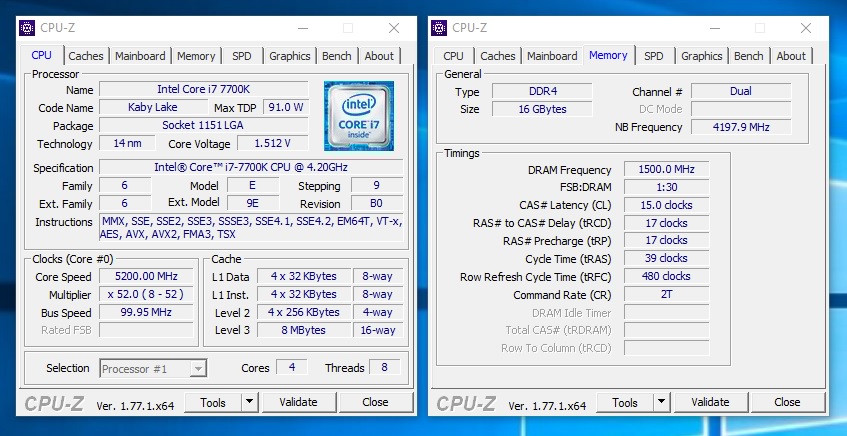Open Caches tab in right CPU-Z window
847x436 pixels.
[x=497, y=56]
